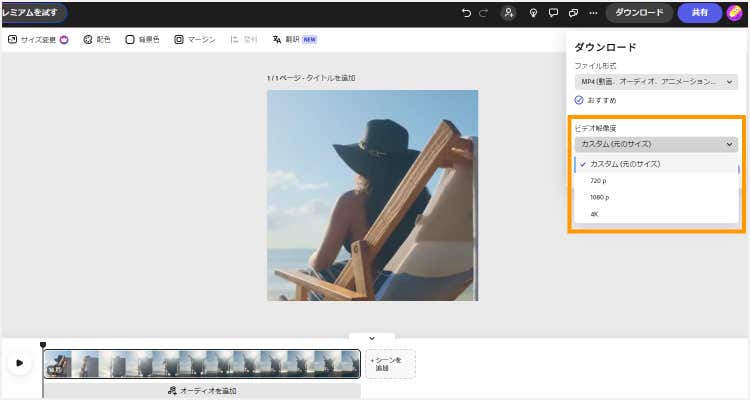This screenshot has height=400, width=750.
Task: Open the サイズ変更 resize tool
Action: pos(38,40)
